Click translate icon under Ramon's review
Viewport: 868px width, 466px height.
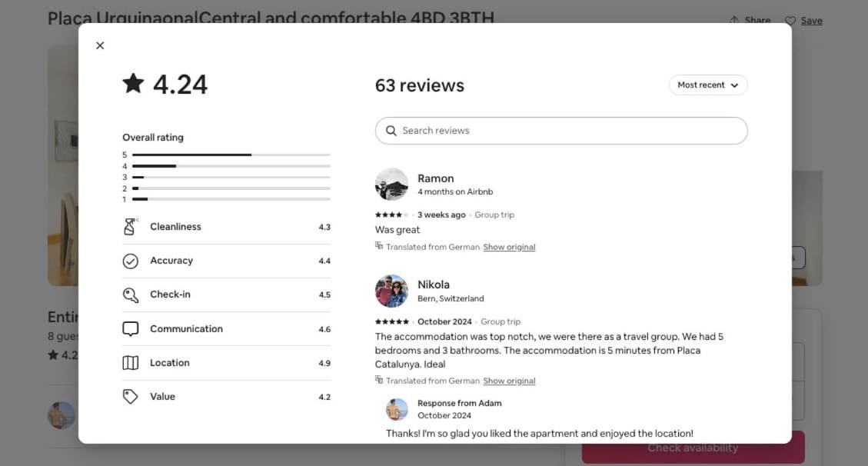coord(378,246)
